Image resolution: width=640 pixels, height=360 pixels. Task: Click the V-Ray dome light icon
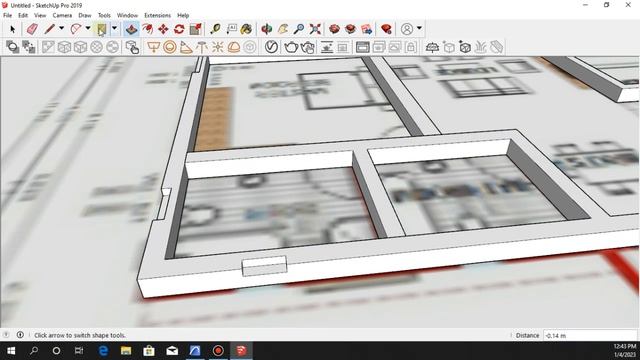click(234, 47)
